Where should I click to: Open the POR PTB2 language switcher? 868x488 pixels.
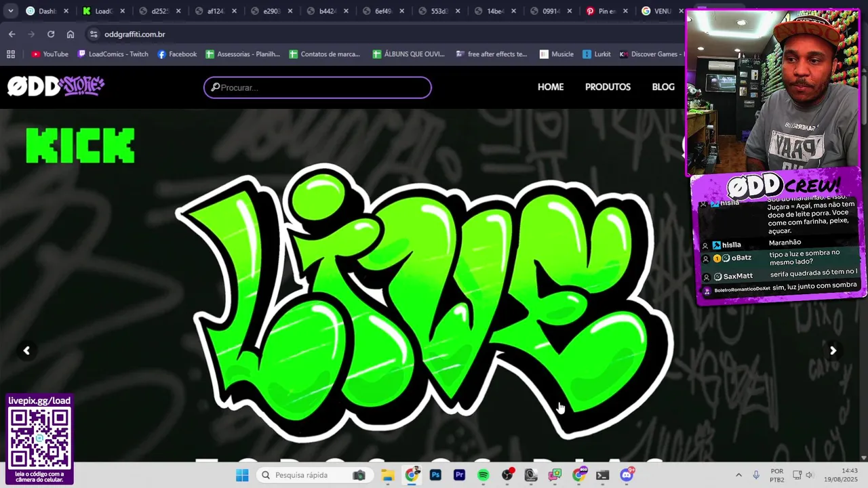tap(777, 475)
